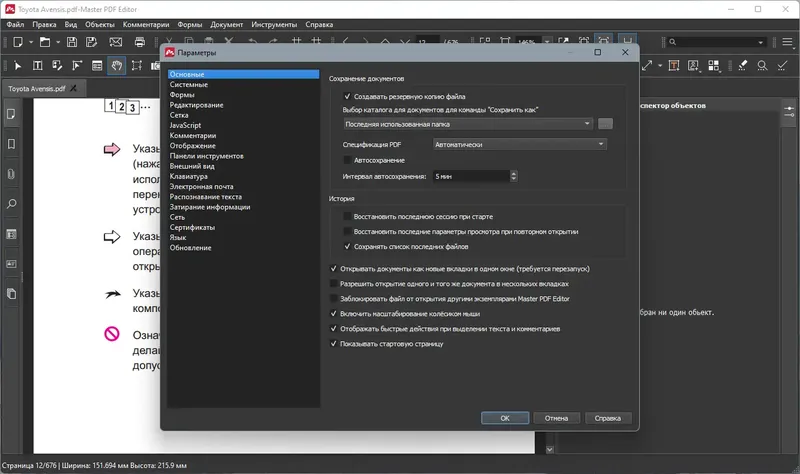
Task: Click the checkmark apply icon
Action: click(782, 65)
